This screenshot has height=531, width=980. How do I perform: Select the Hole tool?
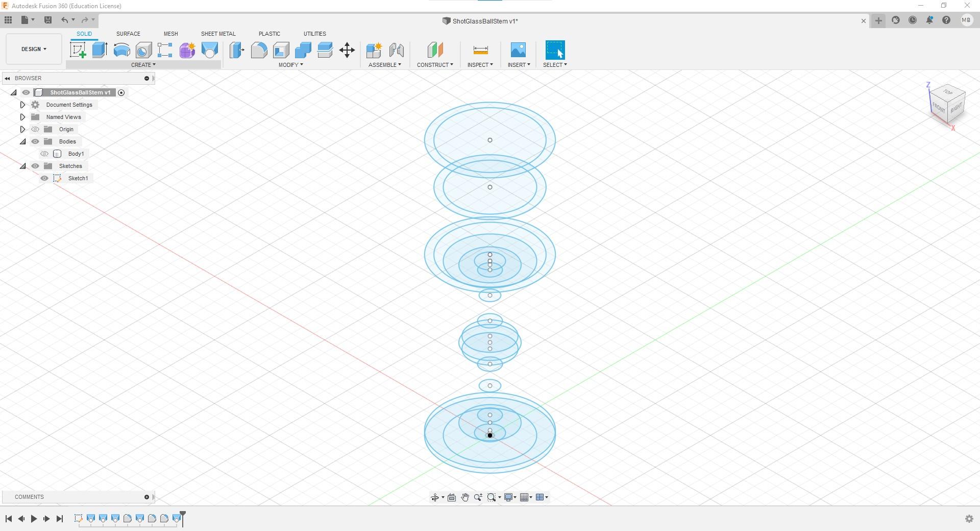[x=143, y=50]
